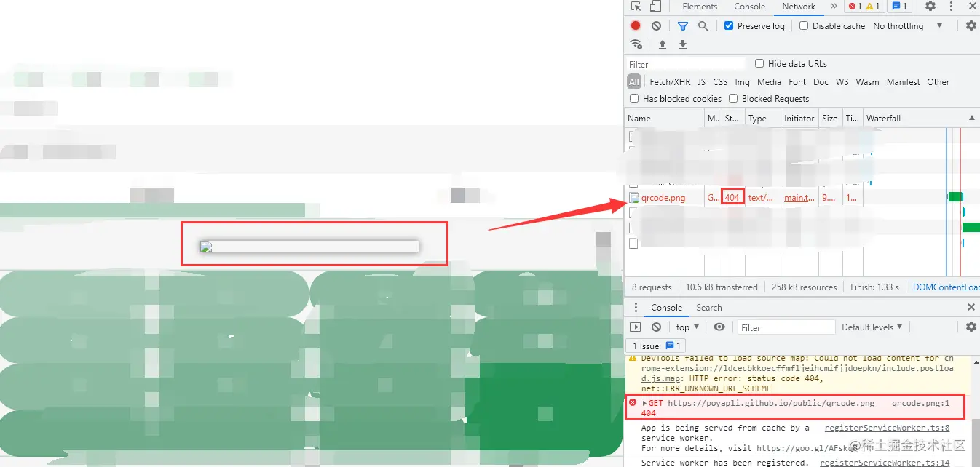Uncheck Preserve log checkbox
This screenshot has width=980, height=467.
(x=729, y=25)
